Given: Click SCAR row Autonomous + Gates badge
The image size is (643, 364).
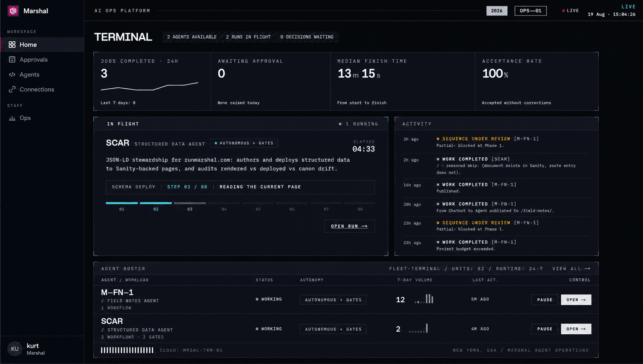Looking at the screenshot, I should pyautogui.click(x=333, y=329).
